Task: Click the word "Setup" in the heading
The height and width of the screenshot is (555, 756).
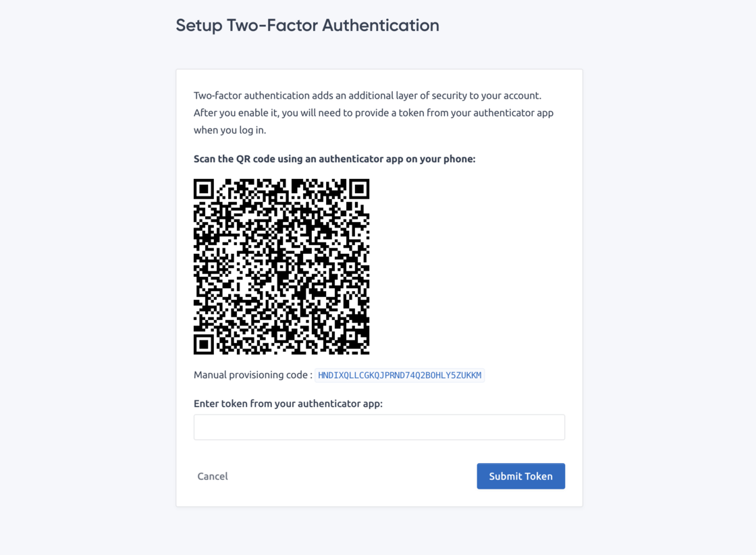Action: coord(200,25)
